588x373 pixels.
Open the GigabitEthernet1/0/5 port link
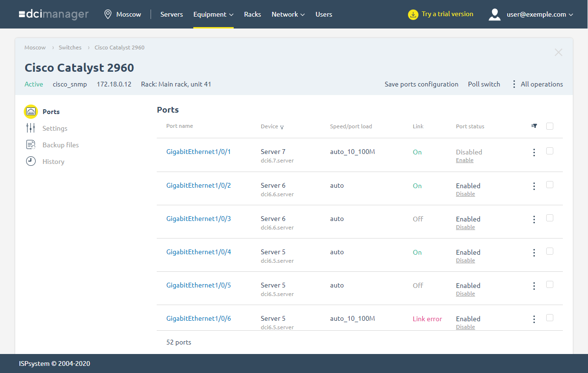199,285
